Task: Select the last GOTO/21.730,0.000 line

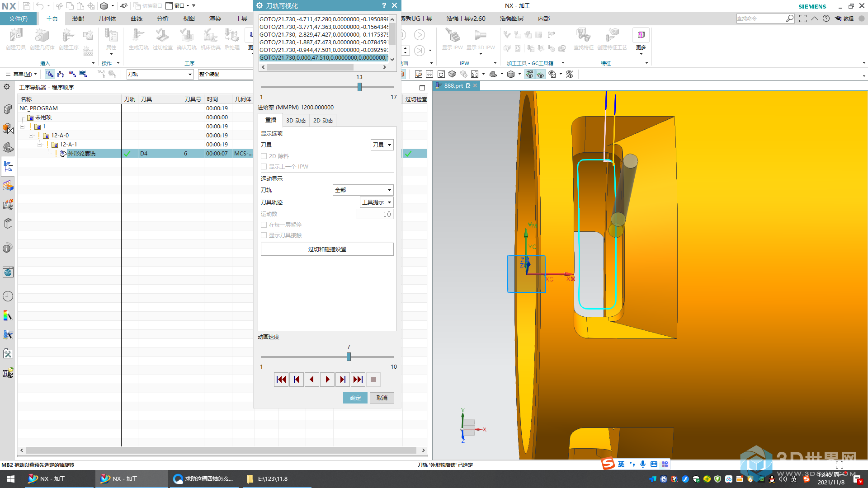Action: point(324,57)
